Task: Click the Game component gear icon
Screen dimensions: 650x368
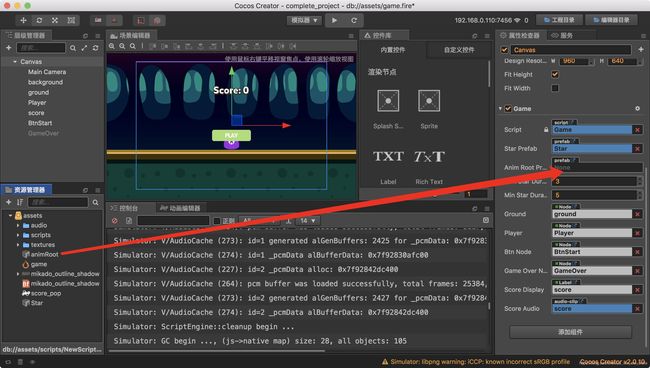Action: 637,109
